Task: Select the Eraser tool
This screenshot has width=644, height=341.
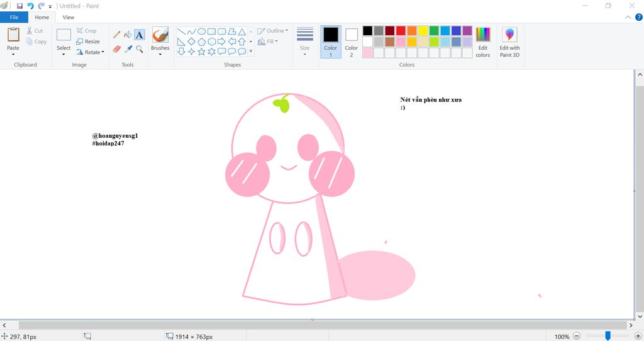Action: tap(116, 49)
